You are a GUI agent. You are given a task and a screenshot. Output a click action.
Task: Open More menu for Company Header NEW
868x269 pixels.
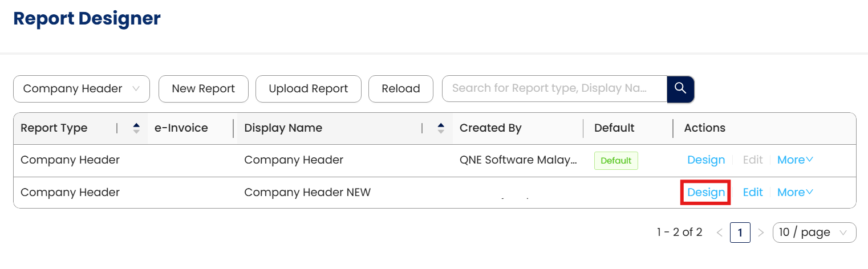coord(794,193)
